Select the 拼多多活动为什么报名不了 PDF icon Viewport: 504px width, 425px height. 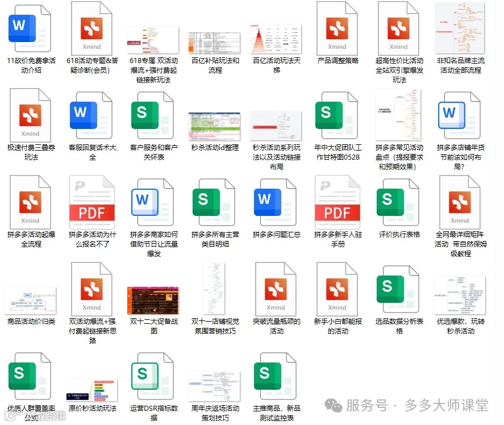click(x=92, y=202)
